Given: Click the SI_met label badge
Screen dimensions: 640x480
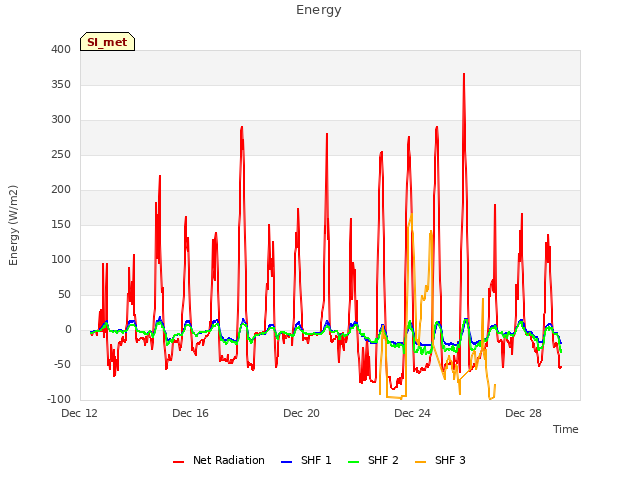Looking at the screenshot, I should point(107,42).
